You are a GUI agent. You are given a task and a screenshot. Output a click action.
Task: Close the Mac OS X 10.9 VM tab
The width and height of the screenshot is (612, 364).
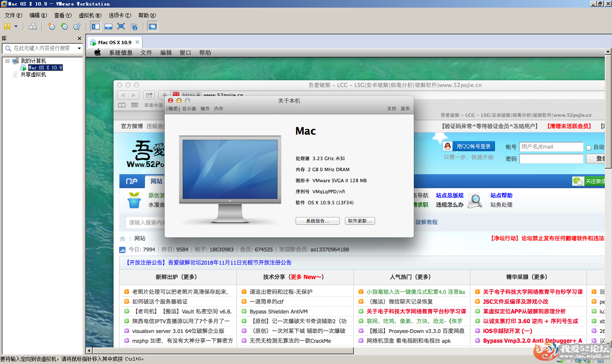[137, 42]
